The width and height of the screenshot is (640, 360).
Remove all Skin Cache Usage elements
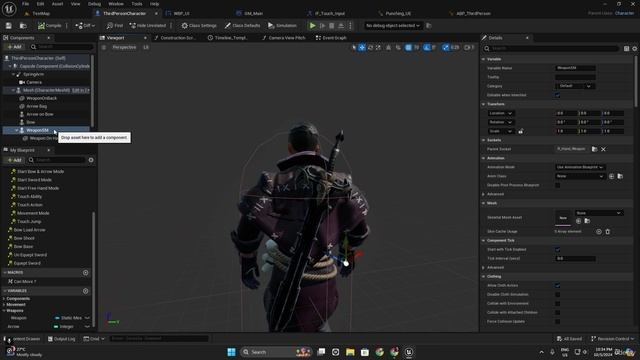[x=608, y=232]
